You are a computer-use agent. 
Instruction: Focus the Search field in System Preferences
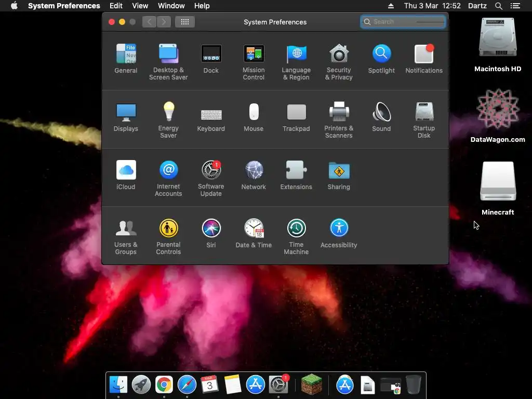(403, 22)
